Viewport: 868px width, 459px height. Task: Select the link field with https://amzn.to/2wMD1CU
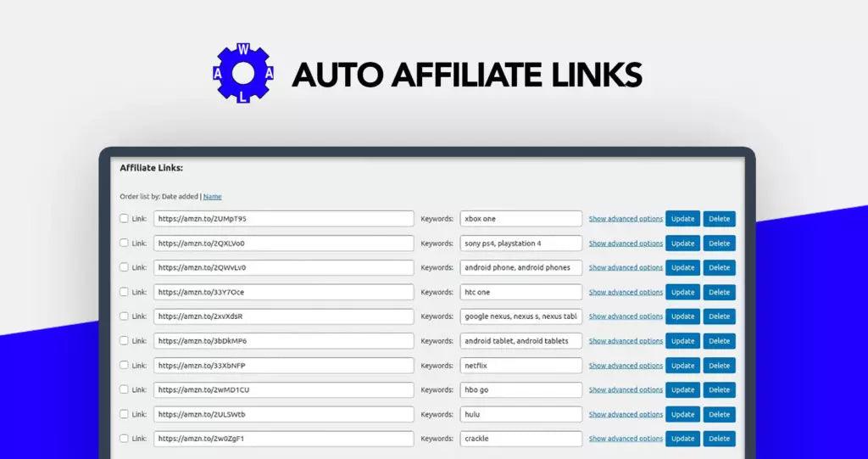pyautogui.click(x=283, y=390)
